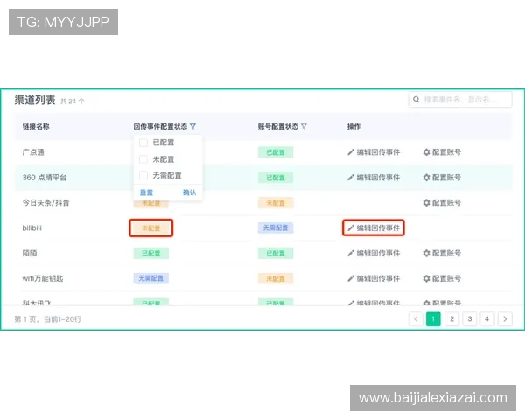
Task: Click 编辑回传事件 for 广点通
Action: tap(374, 152)
